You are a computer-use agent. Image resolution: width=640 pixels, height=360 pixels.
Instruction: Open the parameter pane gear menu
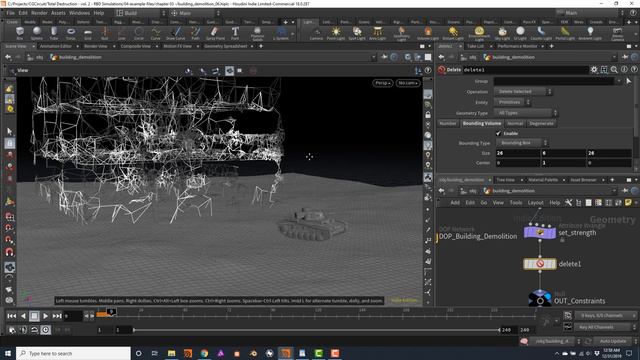594,70
